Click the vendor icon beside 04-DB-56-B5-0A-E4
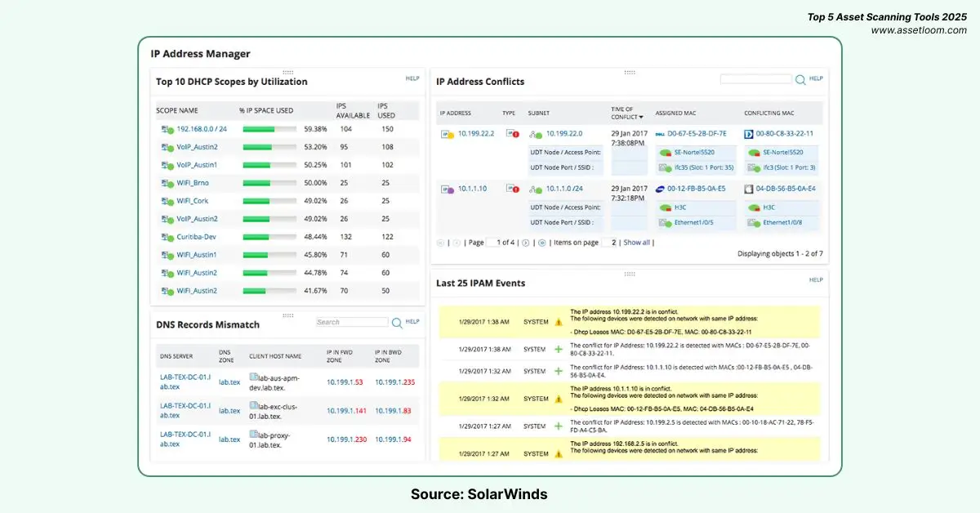The width and height of the screenshot is (980, 513). click(x=749, y=188)
